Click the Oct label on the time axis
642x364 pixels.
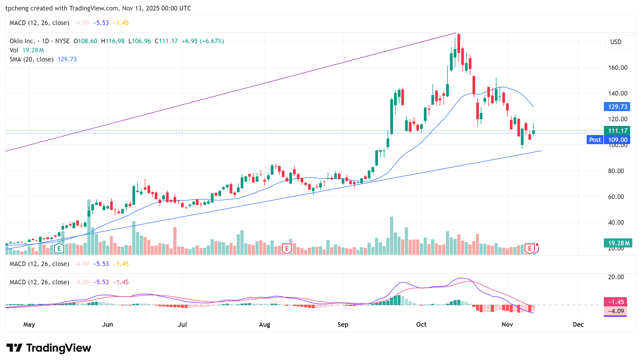click(x=421, y=325)
